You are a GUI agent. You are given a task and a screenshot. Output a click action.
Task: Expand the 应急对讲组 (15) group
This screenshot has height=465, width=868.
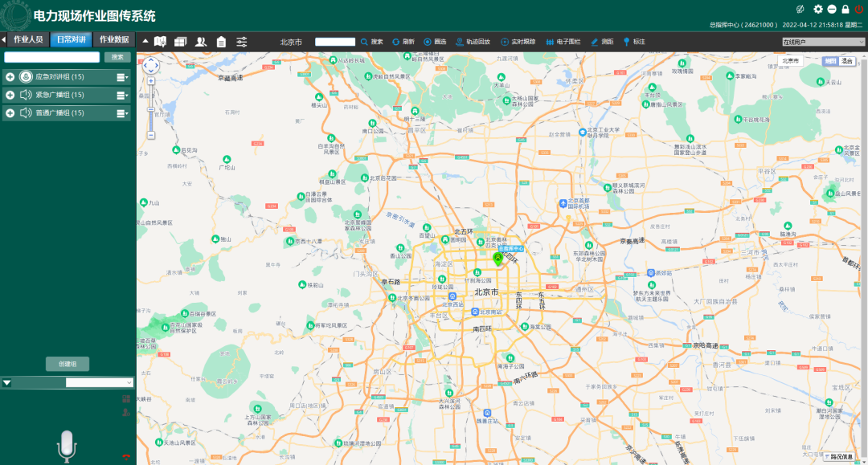[10, 77]
